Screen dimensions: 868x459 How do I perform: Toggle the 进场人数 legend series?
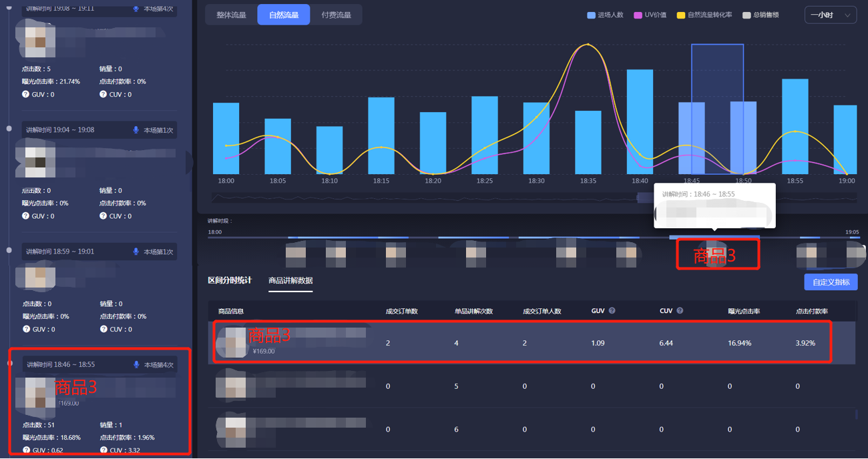[x=605, y=15]
